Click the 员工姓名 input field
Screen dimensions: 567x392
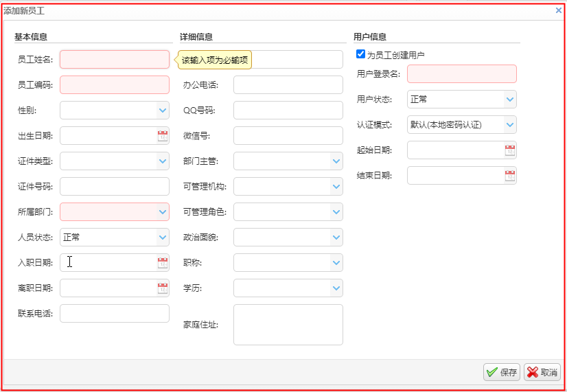pos(114,60)
